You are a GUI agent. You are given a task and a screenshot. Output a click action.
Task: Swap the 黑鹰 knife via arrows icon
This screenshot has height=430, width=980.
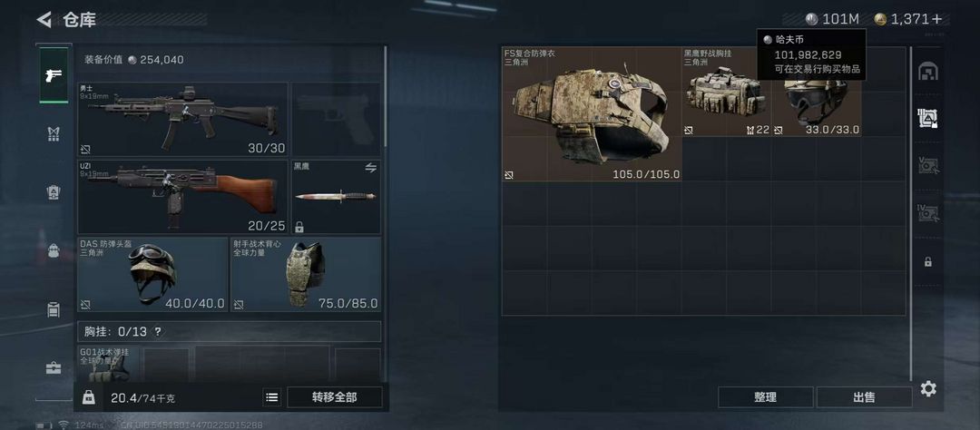(x=370, y=168)
